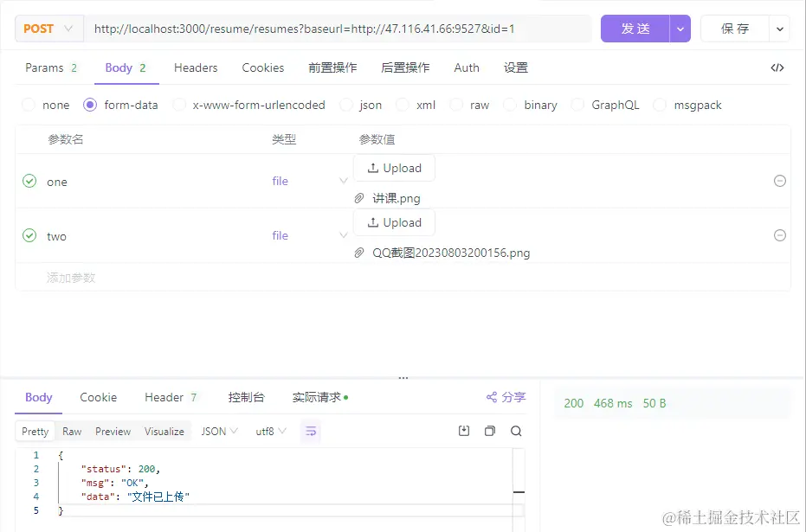Image resolution: width=806 pixels, height=532 pixels.
Task: Open the 设置 tab
Action: pos(516,67)
